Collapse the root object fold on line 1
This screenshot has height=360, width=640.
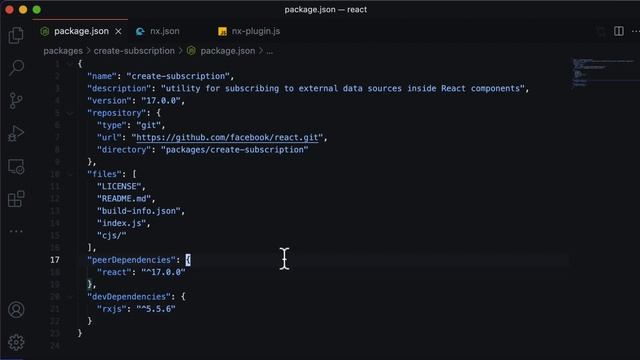(x=70, y=64)
